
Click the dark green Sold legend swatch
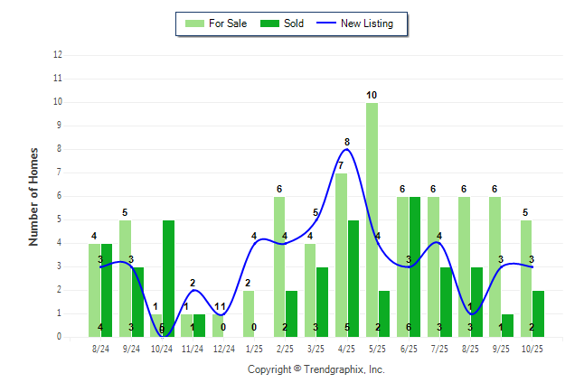(x=269, y=23)
